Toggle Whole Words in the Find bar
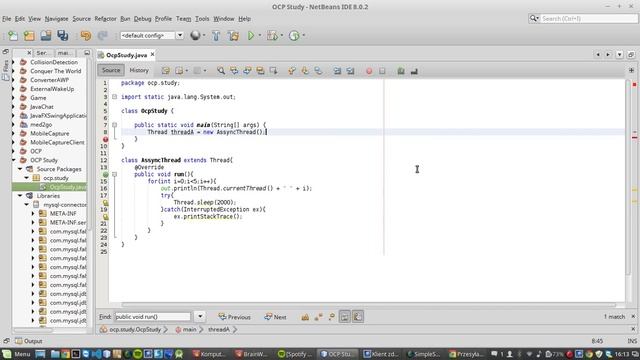 point(318,317)
